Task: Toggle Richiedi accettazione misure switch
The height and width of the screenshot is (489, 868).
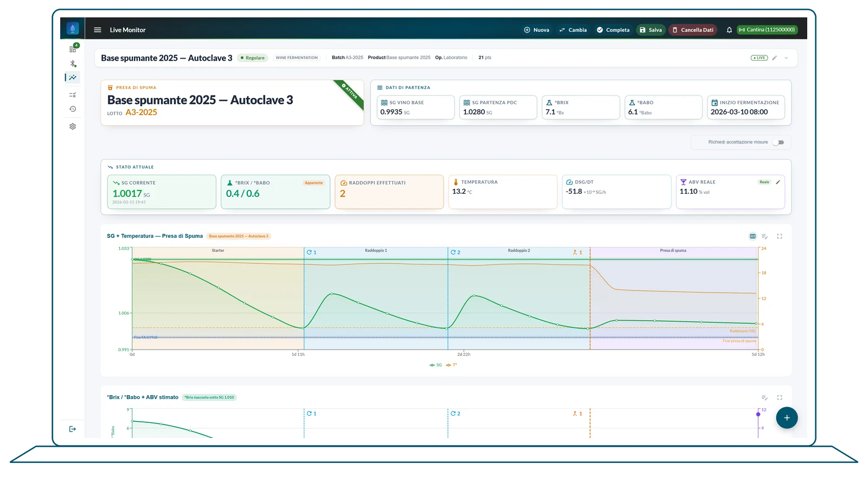Action: [x=778, y=142]
